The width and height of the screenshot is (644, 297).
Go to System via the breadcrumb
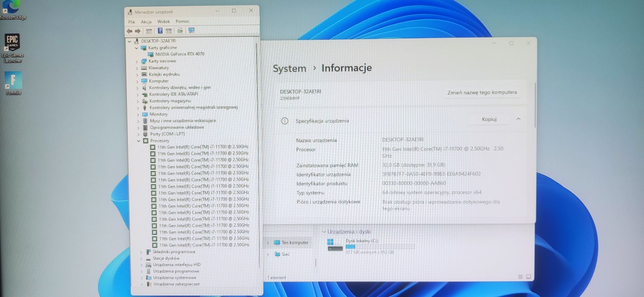coord(289,68)
